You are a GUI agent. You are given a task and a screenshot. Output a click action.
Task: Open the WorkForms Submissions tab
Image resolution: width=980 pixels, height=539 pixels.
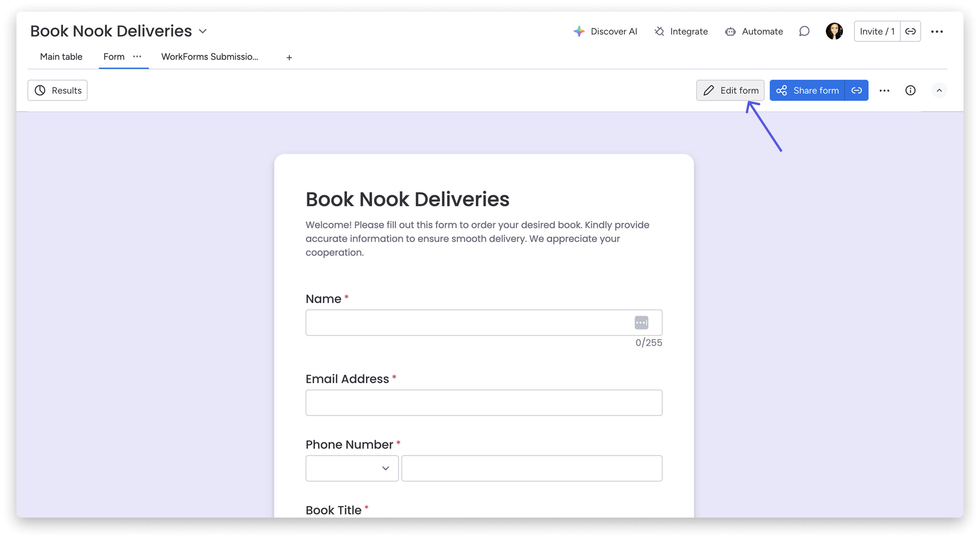pos(210,56)
